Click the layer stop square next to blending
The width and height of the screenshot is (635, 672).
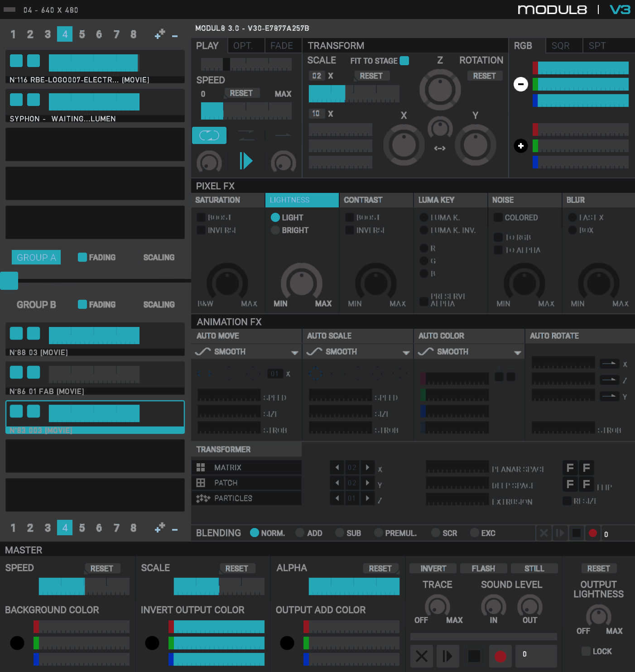[577, 533]
